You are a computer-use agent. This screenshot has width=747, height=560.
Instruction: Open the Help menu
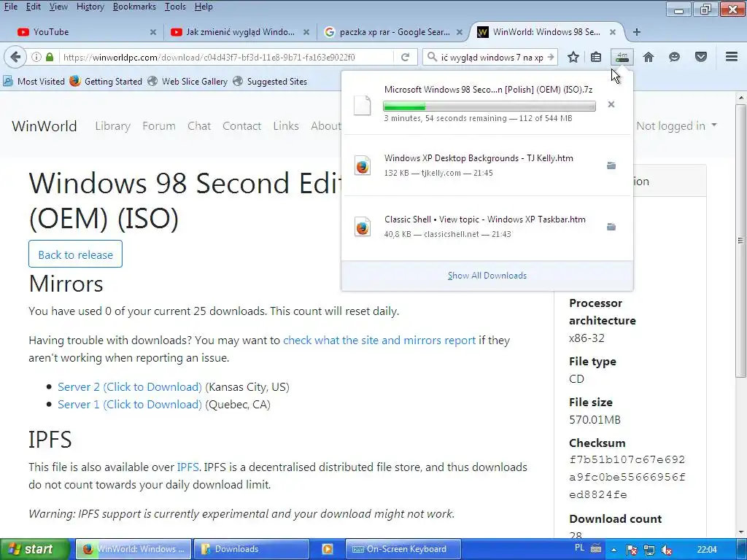204,7
